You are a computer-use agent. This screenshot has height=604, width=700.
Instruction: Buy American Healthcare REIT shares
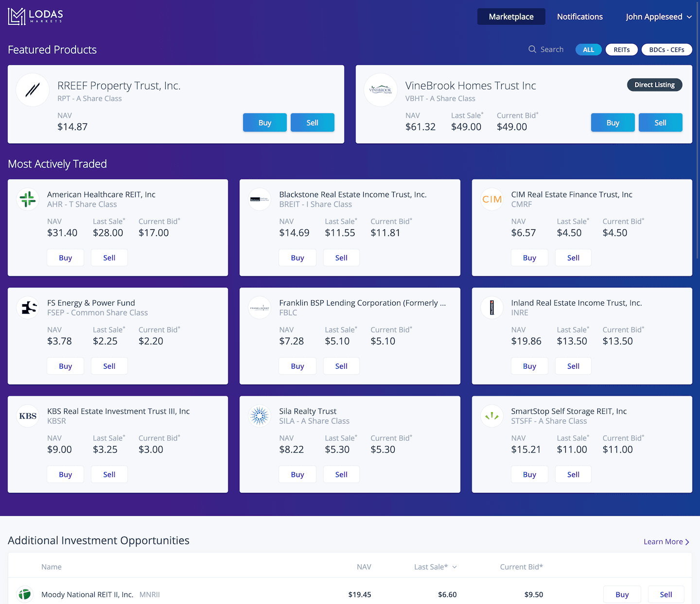[x=66, y=258]
